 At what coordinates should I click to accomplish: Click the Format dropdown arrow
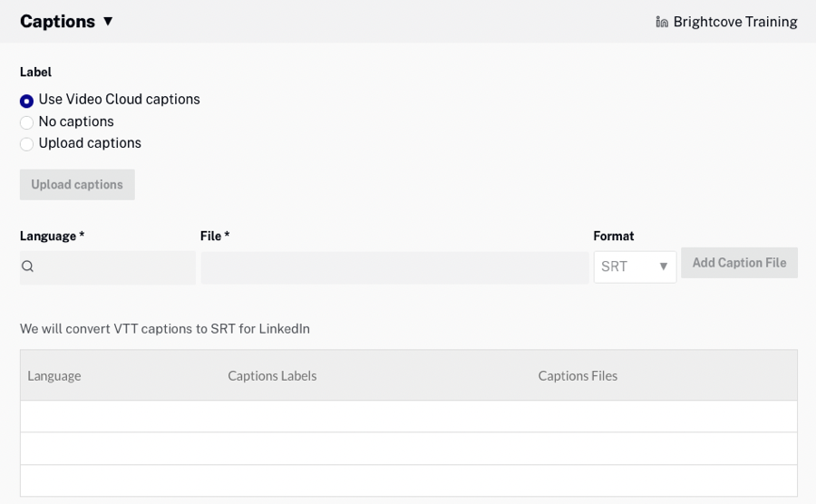[663, 267]
